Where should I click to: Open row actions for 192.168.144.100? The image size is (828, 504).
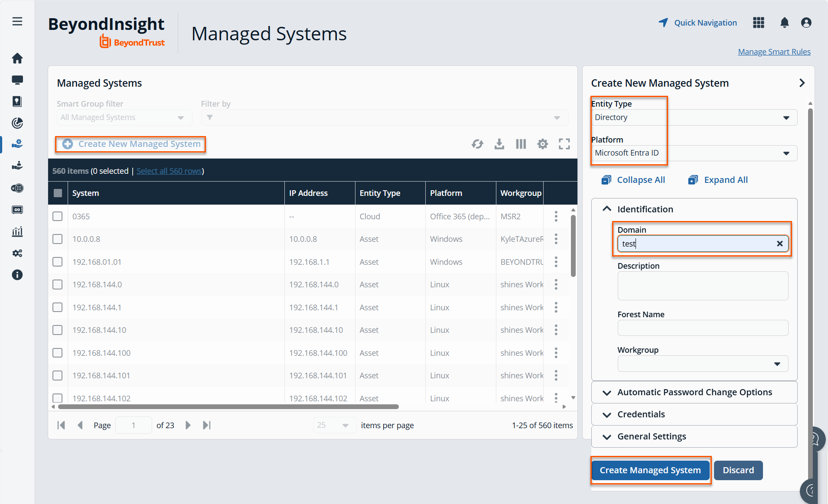click(x=556, y=353)
